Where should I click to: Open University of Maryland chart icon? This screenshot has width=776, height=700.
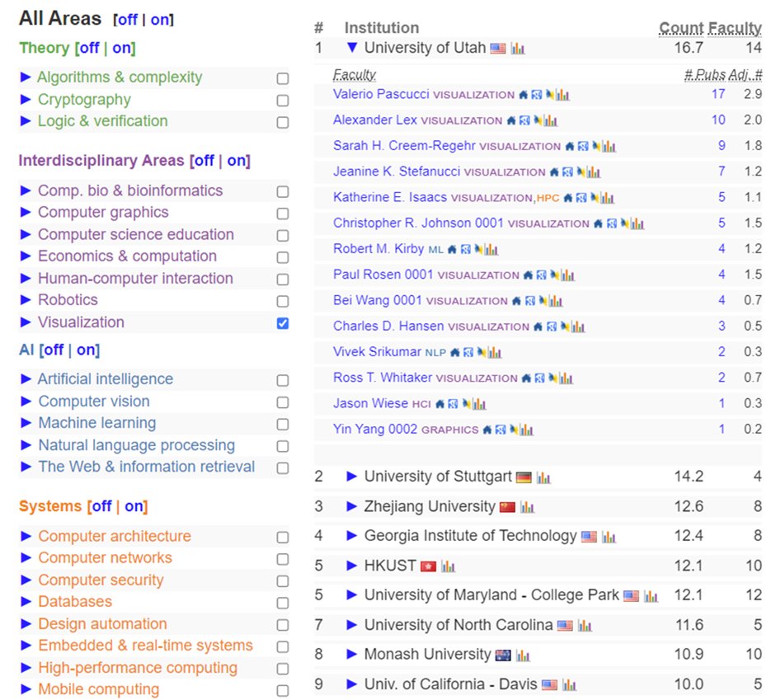click(x=651, y=596)
